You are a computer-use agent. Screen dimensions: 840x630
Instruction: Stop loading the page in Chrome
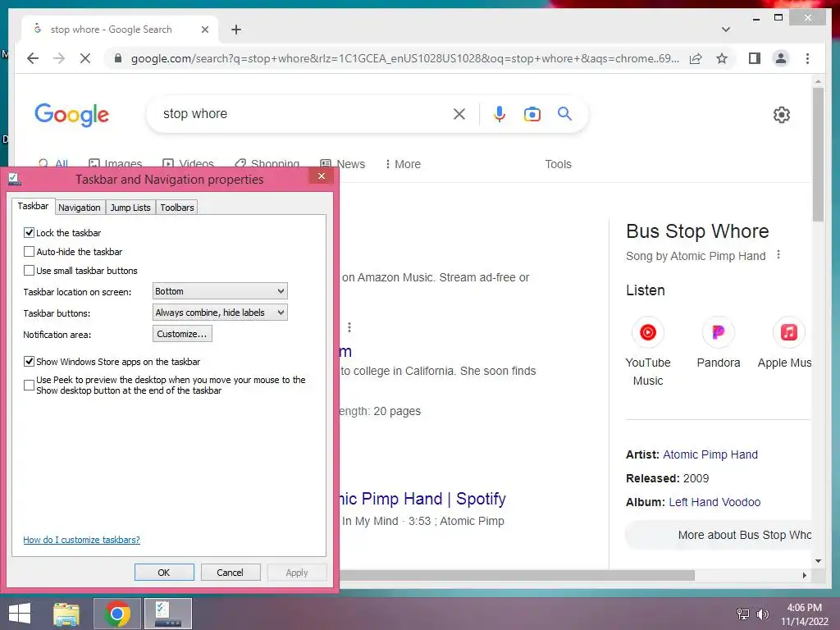coord(85,58)
